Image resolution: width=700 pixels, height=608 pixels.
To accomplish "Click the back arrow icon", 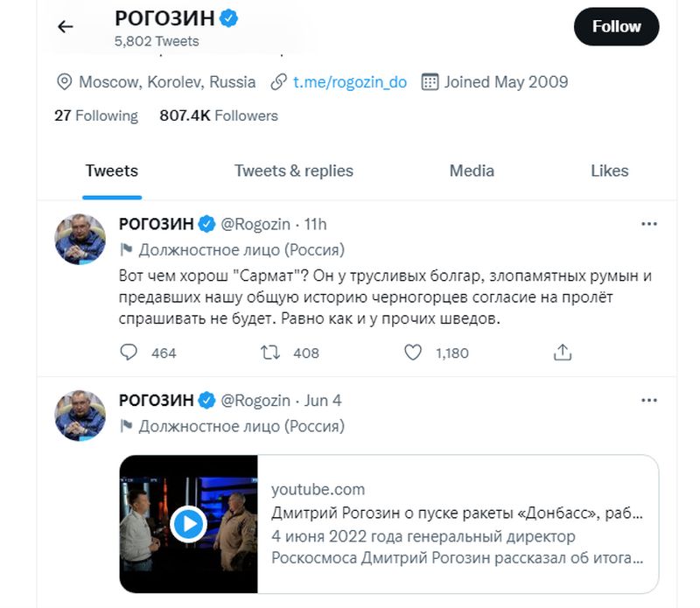I will pyautogui.click(x=65, y=26).
